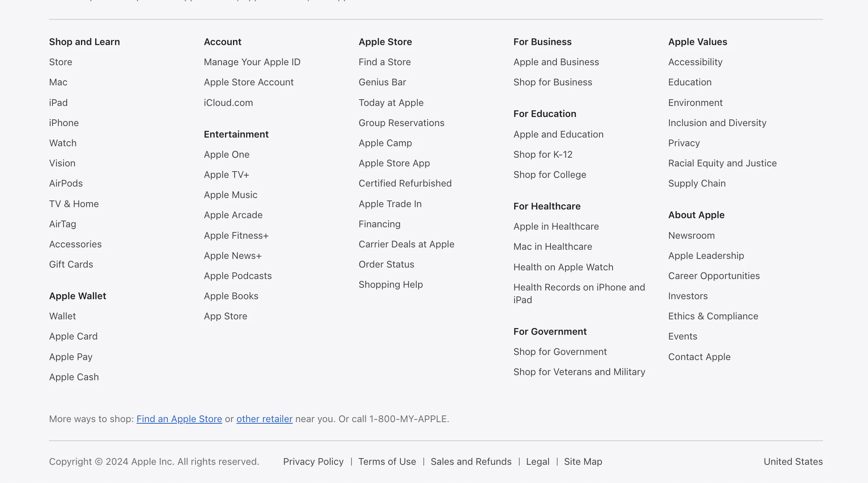Open Health on Apple Watch link

[x=563, y=267]
